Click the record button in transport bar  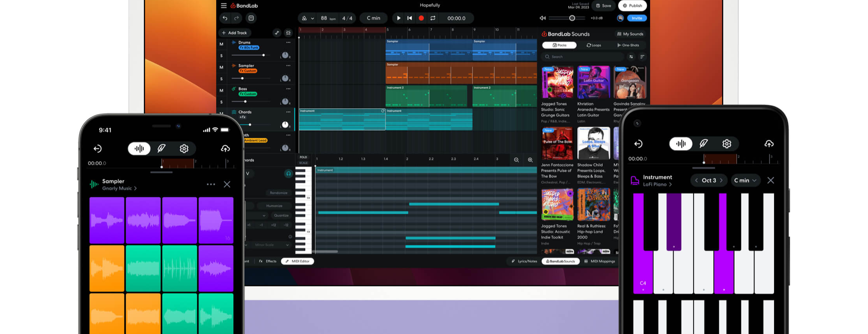421,18
